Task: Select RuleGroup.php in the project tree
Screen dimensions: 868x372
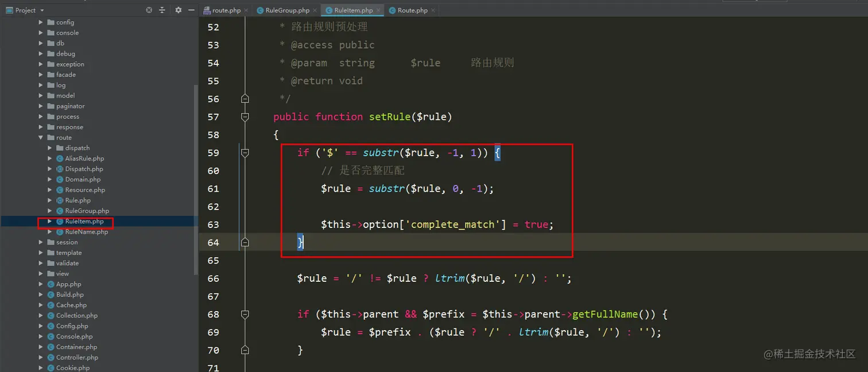Action: pyautogui.click(x=87, y=211)
